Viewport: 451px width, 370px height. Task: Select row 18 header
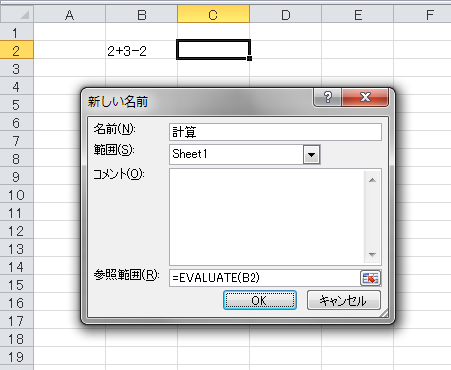coord(16,338)
